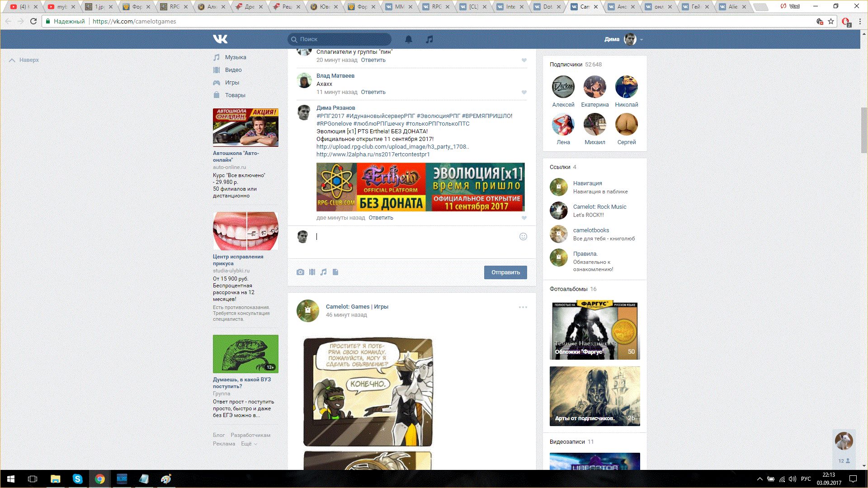Attach a photo with camera icon
The width and height of the screenshot is (868, 488).
(300, 272)
